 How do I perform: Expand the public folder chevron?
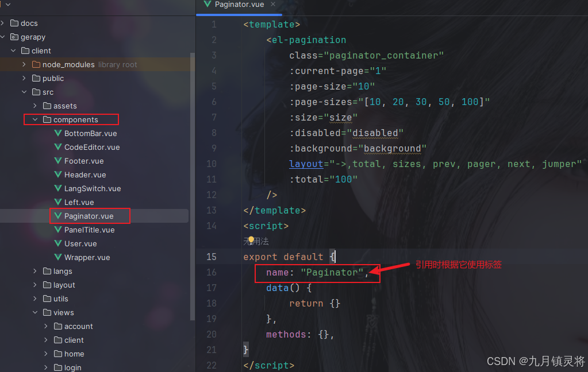tap(24, 78)
